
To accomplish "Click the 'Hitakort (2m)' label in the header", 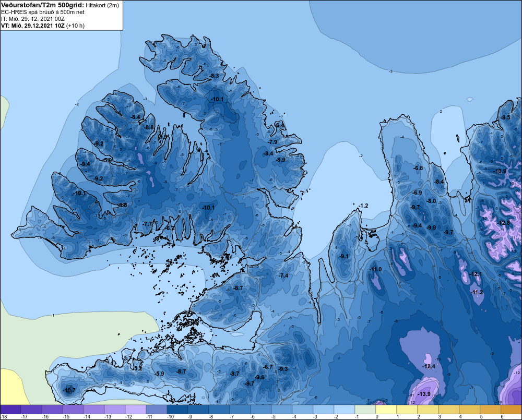I will tap(102, 5).
